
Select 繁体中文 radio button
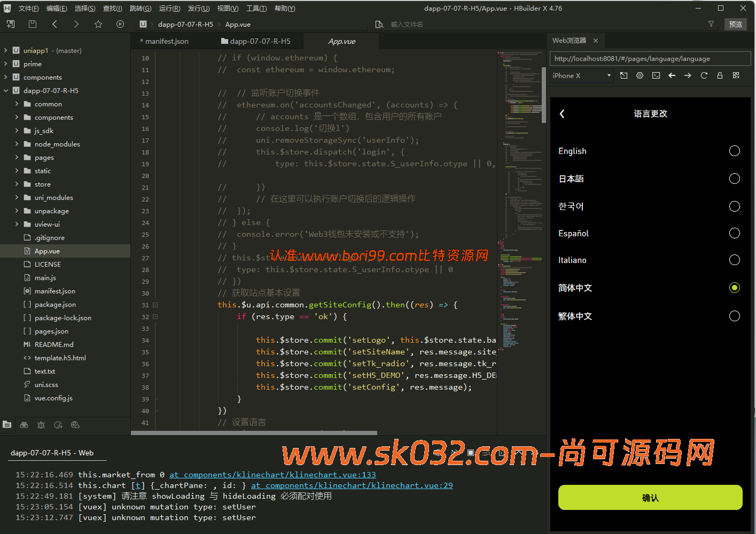pyautogui.click(x=734, y=316)
